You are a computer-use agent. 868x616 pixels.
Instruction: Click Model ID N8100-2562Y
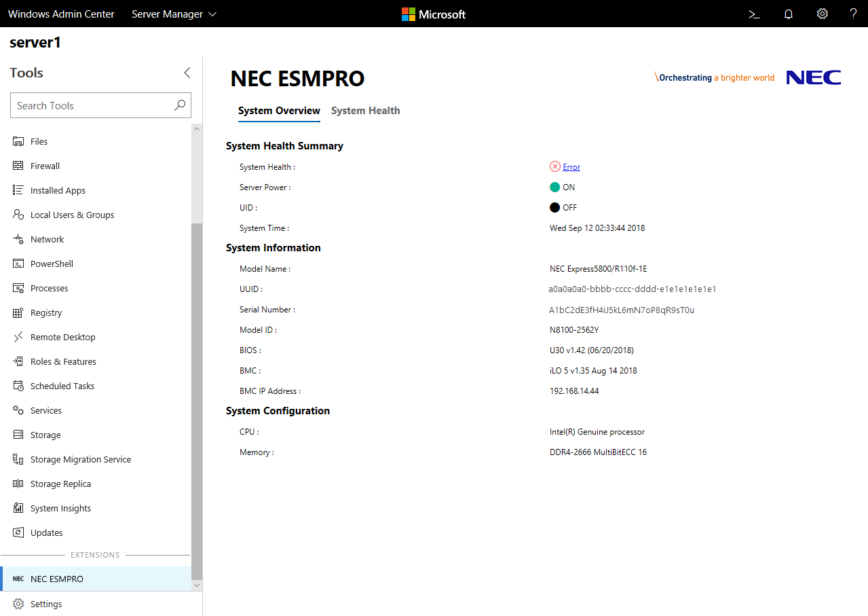[x=574, y=330]
